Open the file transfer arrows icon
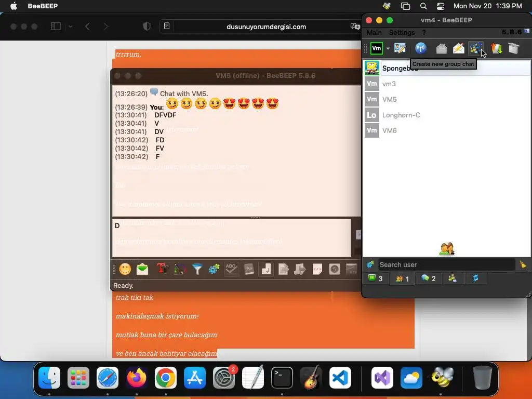532x399 pixels. point(496,48)
